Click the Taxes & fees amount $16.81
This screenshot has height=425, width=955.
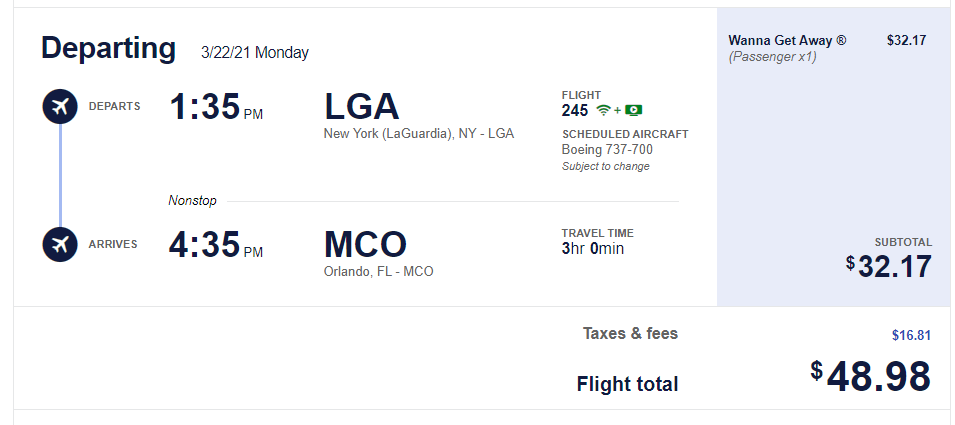(x=911, y=335)
